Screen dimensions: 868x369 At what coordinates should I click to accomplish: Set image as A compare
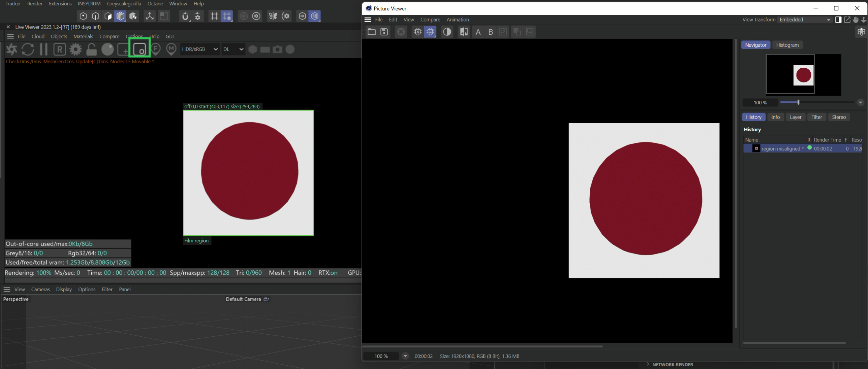[478, 32]
